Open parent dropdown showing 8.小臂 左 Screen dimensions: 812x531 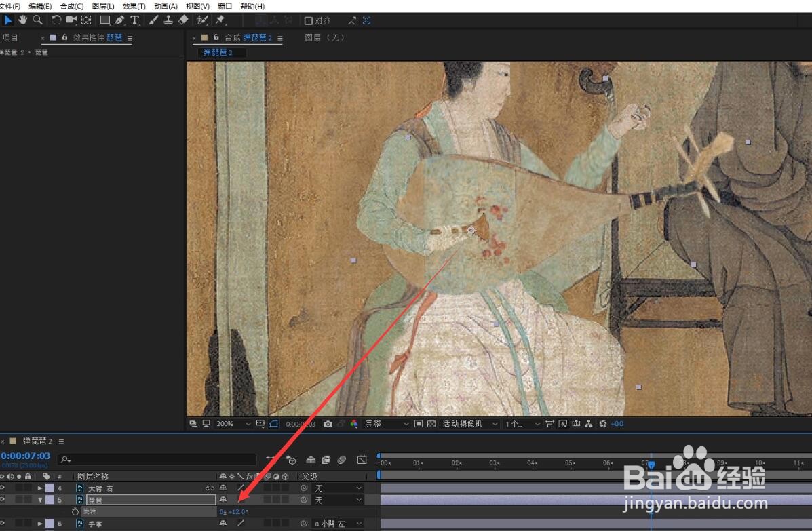(338, 524)
